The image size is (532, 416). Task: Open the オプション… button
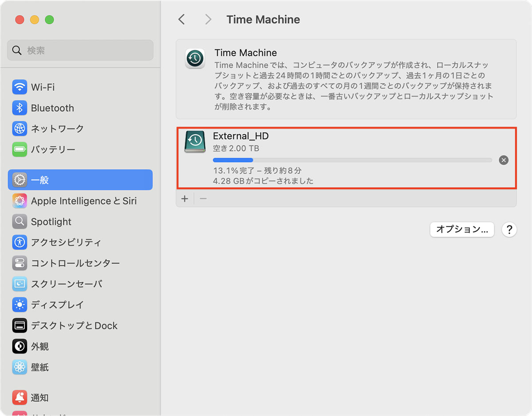462,229
